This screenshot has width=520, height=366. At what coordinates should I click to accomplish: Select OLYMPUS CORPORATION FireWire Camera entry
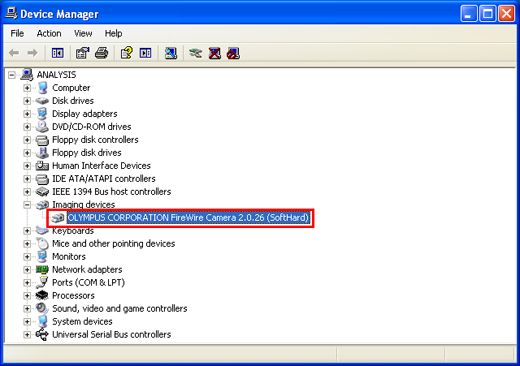point(188,218)
